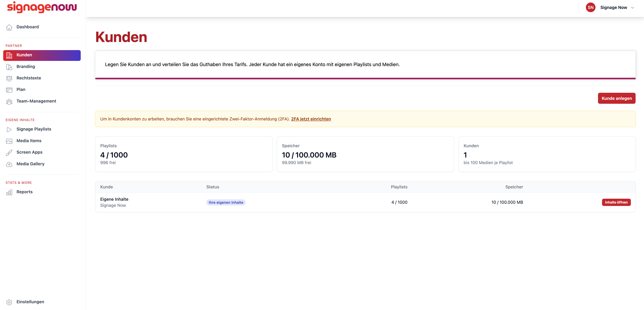Expand the Signage Now account chevron
The width and height of the screenshot is (644, 310).
pyautogui.click(x=633, y=8)
